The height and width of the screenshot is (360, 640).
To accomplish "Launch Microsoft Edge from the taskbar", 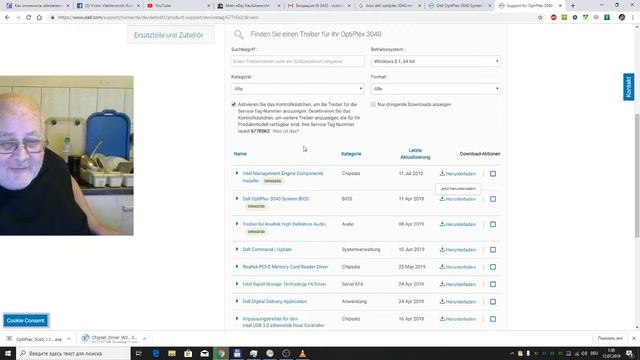I will click(156, 353).
